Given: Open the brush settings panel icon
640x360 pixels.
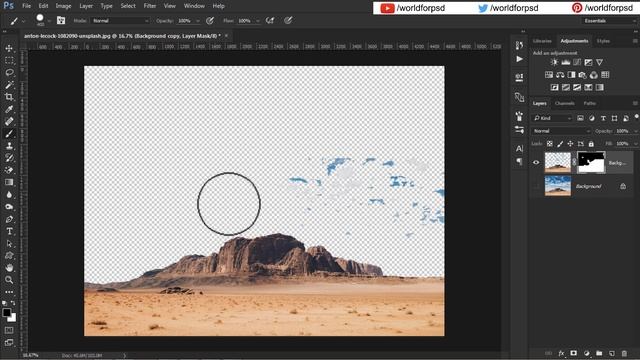Looking at the screenshot, I should (61, 20).
